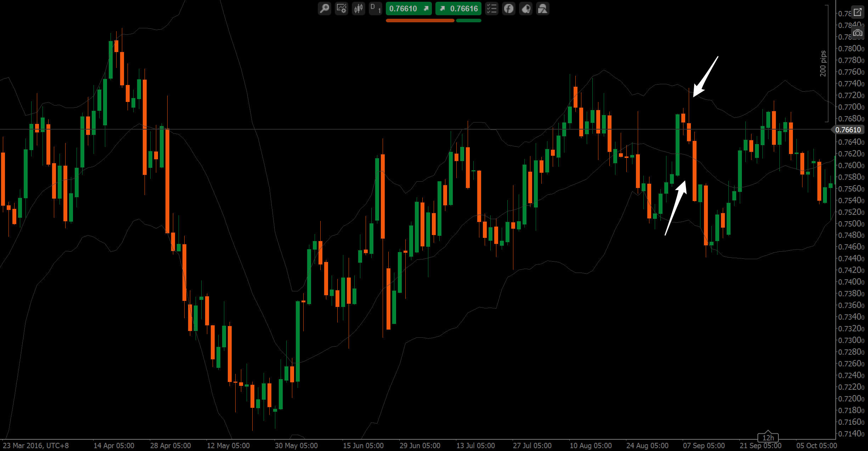Click the 27 Jul 05:00 date label
The image size is (868, 451).
click(532, 446)
